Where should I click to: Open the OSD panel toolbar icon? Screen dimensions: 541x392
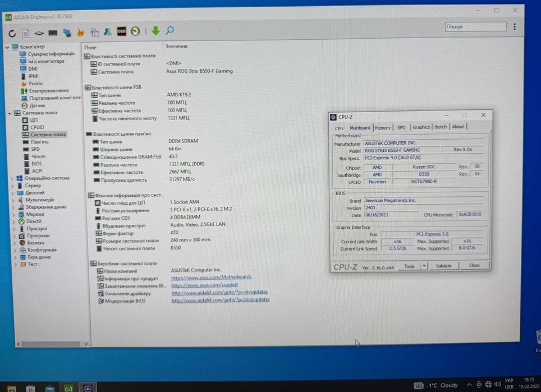point(121,31)
